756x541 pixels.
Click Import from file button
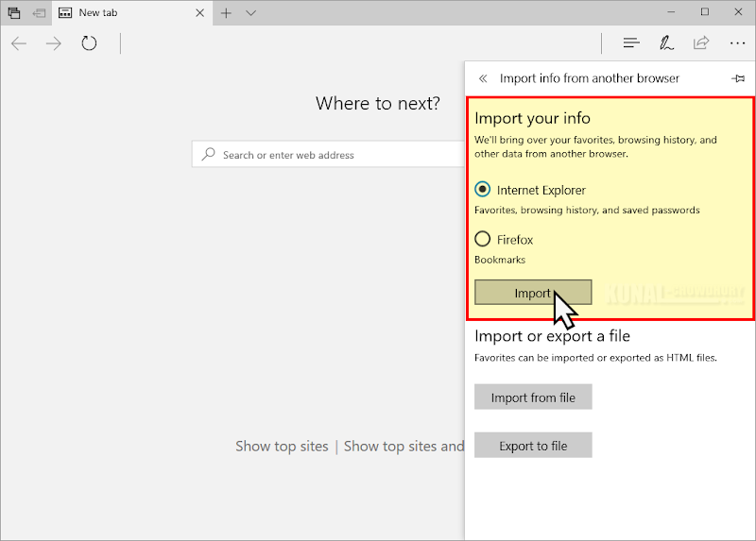(x=533, y=397)
